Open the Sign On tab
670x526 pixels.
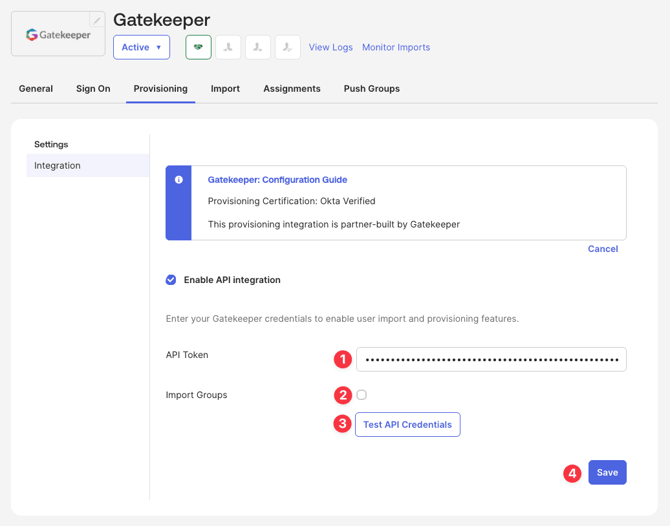(x=93, y=89)
